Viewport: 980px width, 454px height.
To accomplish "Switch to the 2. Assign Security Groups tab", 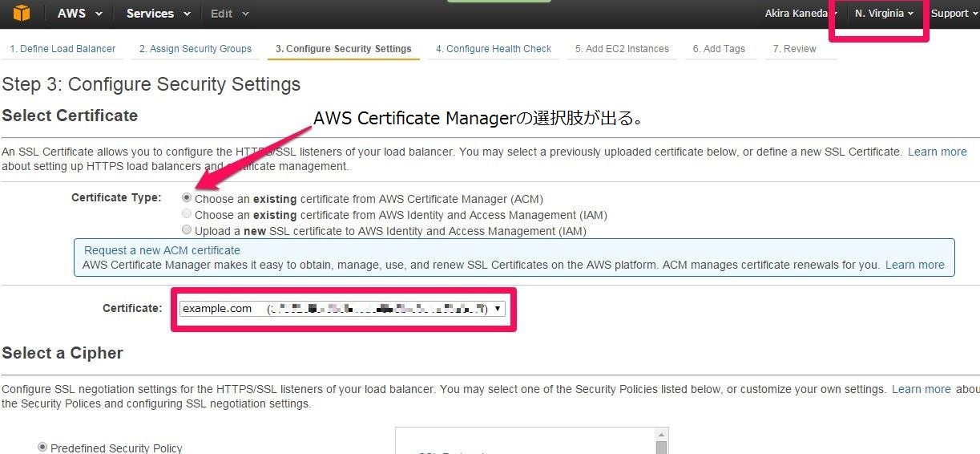I will (195, 49).
